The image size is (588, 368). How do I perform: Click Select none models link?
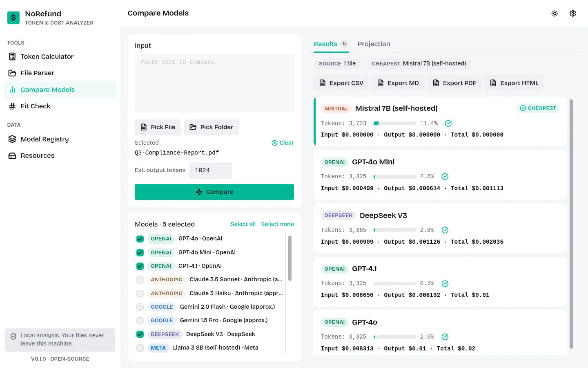click(x=278, y=224)
